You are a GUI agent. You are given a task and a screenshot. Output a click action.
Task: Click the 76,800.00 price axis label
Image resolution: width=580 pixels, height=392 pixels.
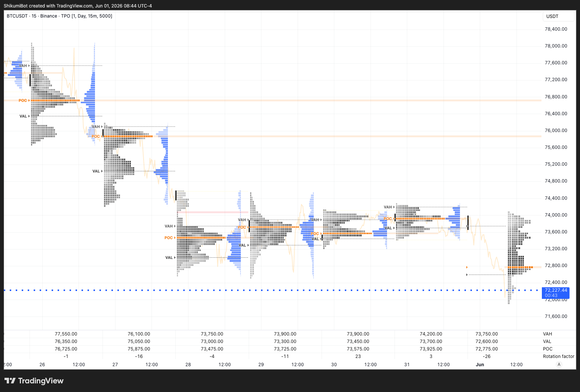tap(556, 97)
